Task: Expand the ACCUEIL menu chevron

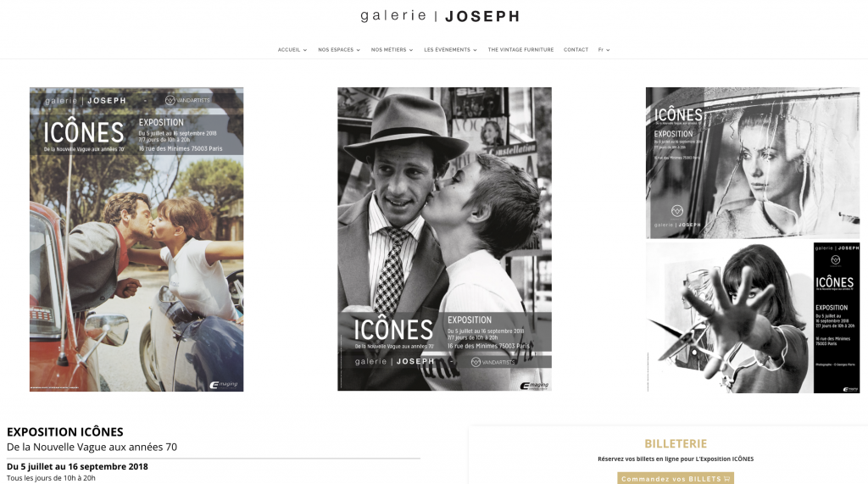Action: pyautogui.click(x=305, y=50)
